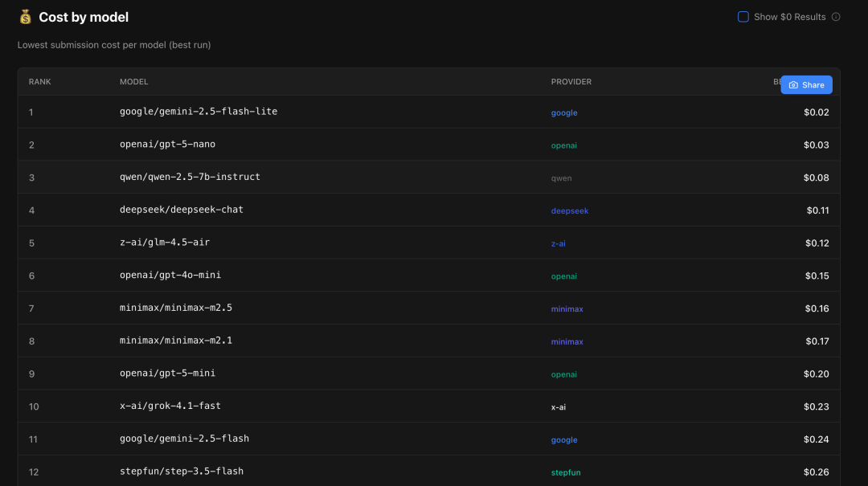The width and height of the screenshot is (868, 486).
Task: Select the google/gemini-2.5-flash-lite model name
Action: [x=199, y=112]
